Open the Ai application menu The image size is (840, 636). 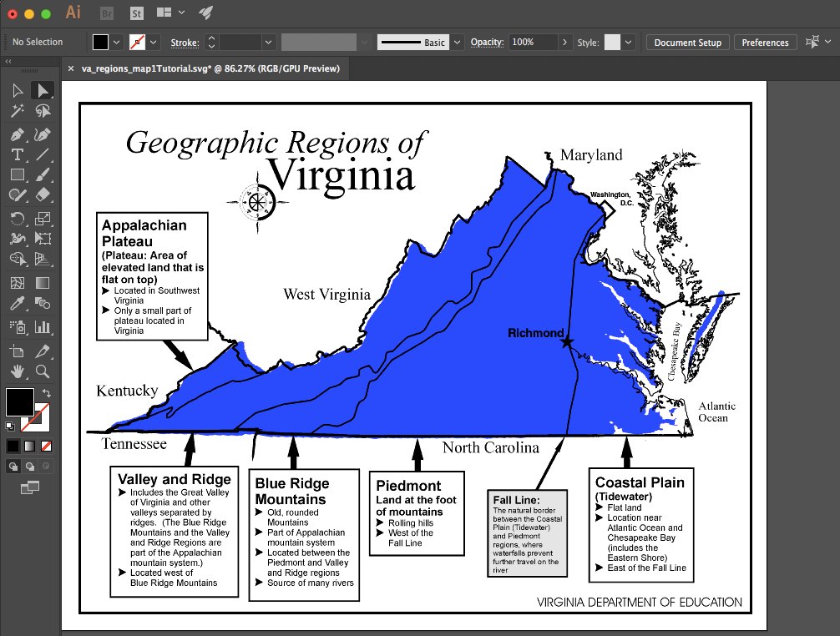pyautogui.click(x=73, y=13)
